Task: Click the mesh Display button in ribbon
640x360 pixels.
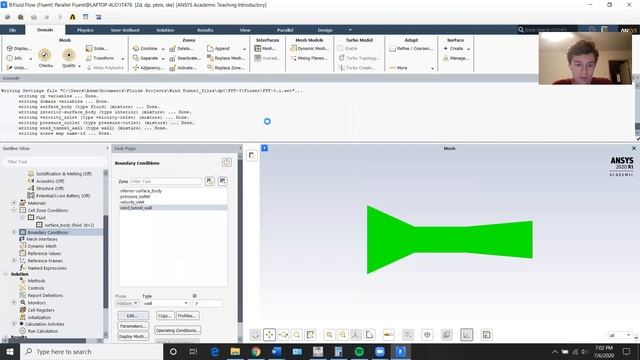Action: (18, 48)
